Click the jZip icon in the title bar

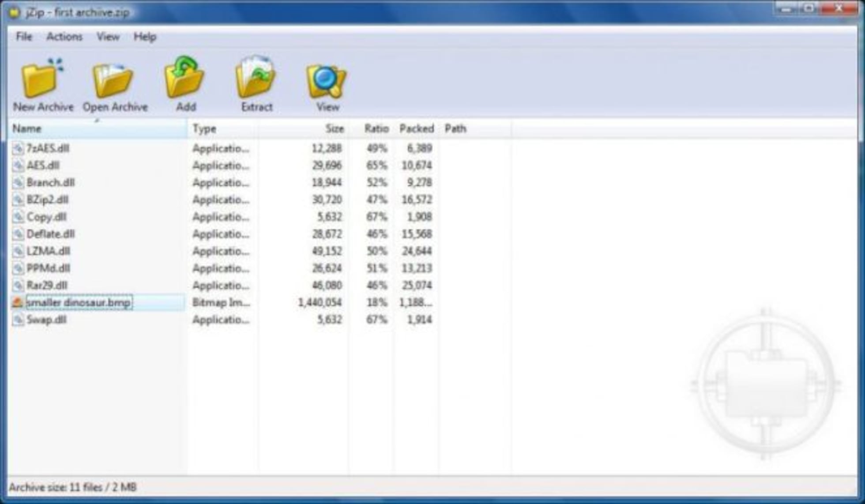pyautogui.click(x=15, y=12)
